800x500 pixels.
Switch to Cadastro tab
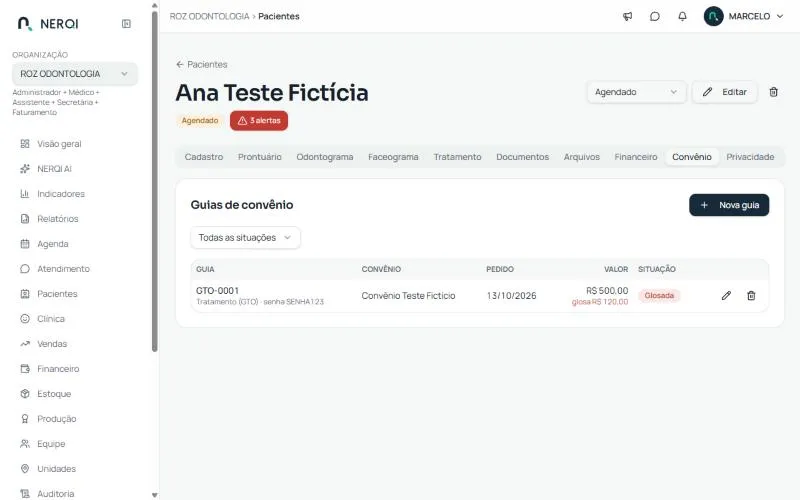[x=204, y=157]
